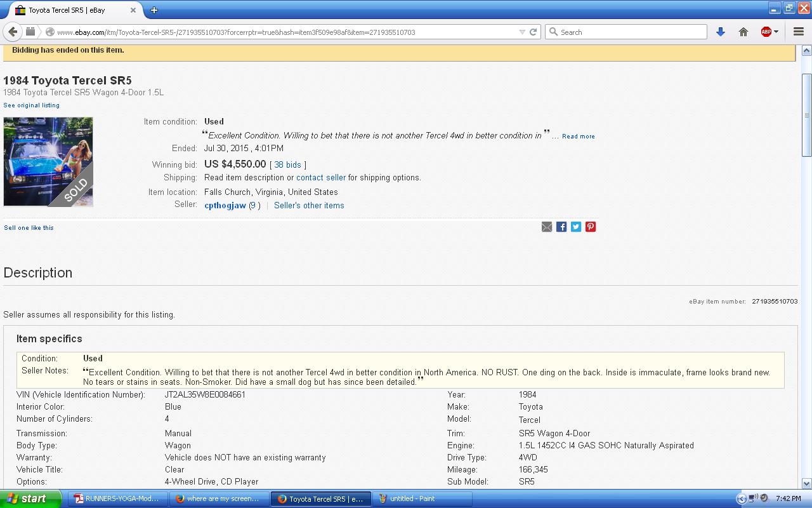The width and height of the screenshot is (812, 508).
Task: Click the vertical scrollbar up arrow
Action: 806,50
